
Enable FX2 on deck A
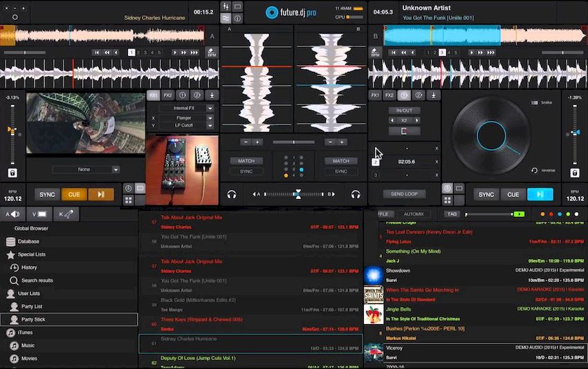[167, 95]
